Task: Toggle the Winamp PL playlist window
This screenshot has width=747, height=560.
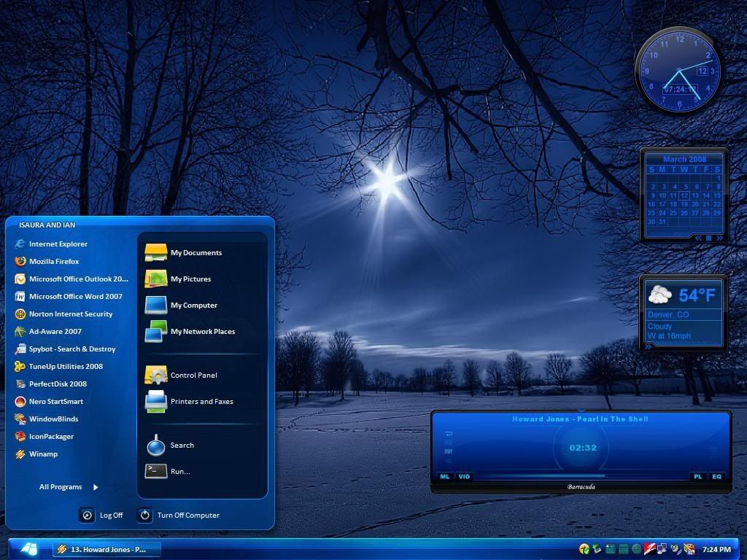Action: 698,476
